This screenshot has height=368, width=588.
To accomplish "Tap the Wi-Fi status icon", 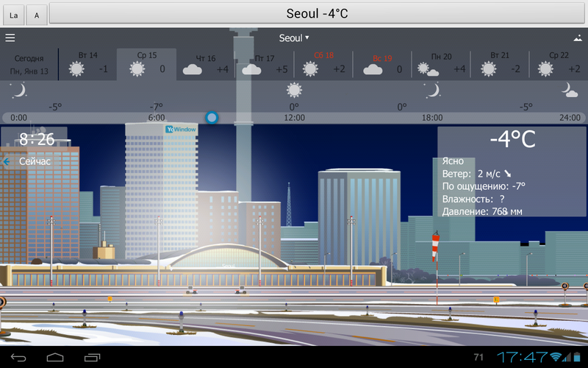I will (556, 357).
